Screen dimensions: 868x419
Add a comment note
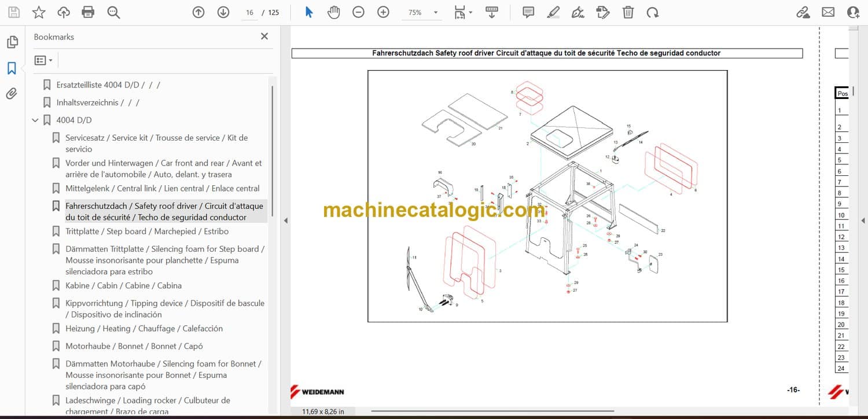[528, 12]
